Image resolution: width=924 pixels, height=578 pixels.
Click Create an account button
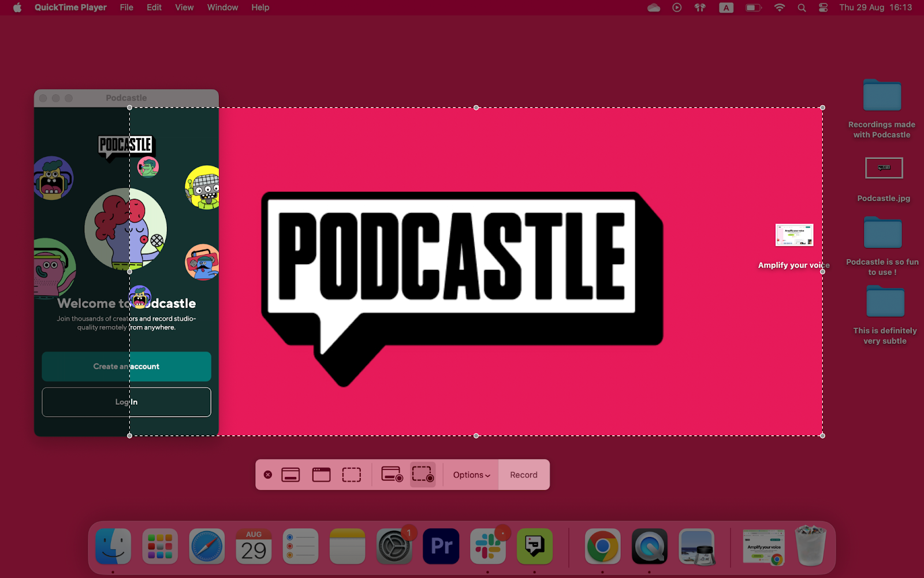tap(126, 366)
